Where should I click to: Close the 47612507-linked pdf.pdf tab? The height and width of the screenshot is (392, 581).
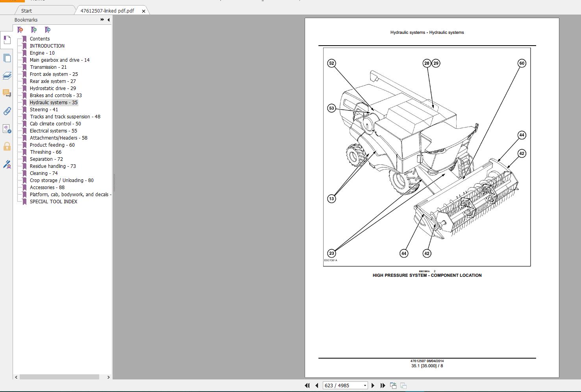pos(144,11)
